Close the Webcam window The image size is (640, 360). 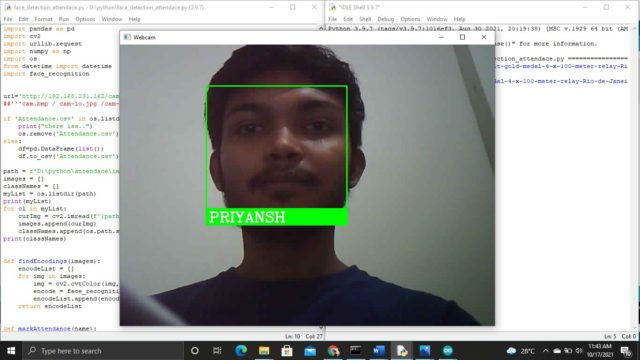[484, 37]
